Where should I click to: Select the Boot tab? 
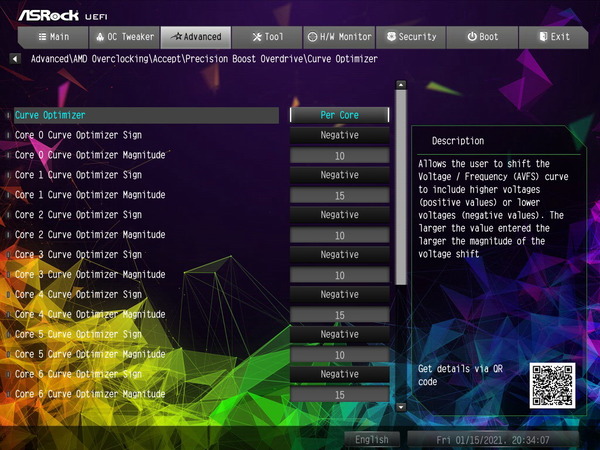(x=483, y=37)
